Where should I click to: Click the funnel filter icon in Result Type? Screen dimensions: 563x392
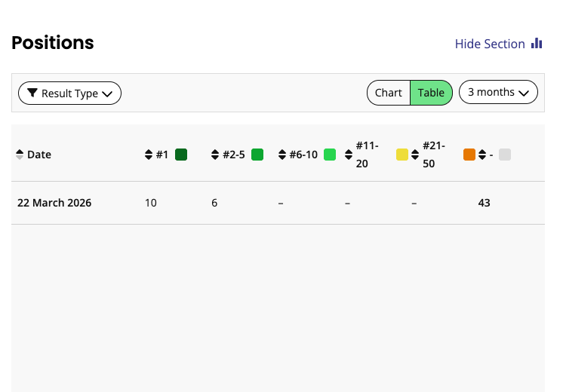click(x=32, y=93)
